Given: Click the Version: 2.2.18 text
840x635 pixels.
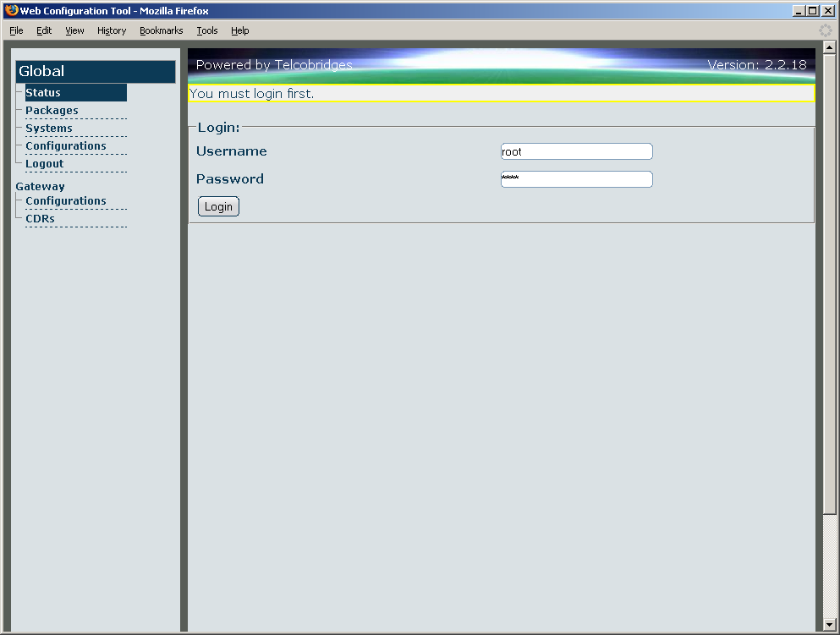Looking at the screenshot, I should click(x=757, y=65).
